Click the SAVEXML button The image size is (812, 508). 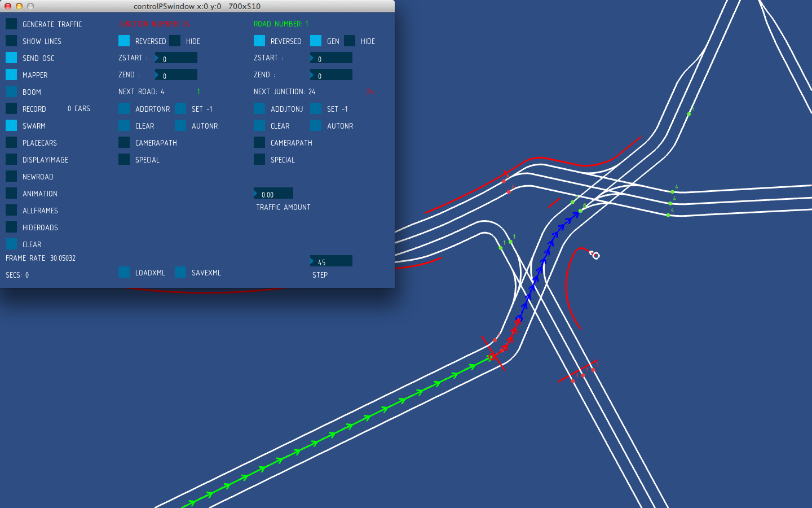180,272
